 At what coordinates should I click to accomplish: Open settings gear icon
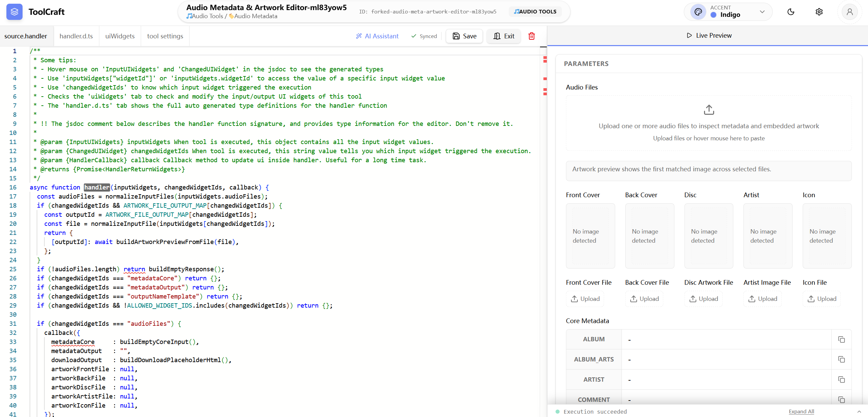[819, 12]
